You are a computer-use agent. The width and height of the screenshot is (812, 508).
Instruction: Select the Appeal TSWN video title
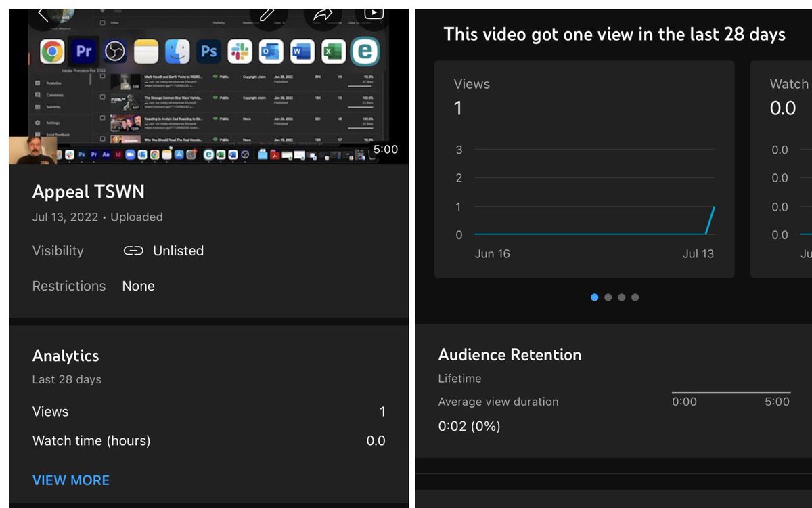[89, 192]
